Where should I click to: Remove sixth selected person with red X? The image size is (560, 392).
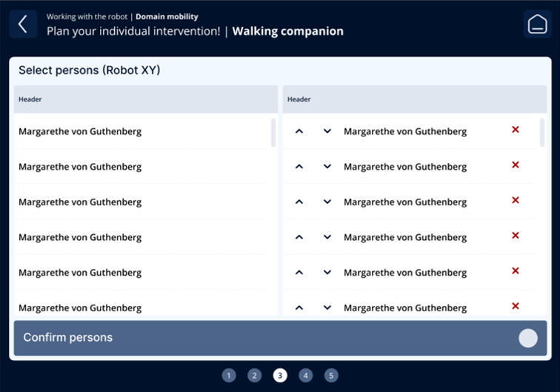click(516, 306)
